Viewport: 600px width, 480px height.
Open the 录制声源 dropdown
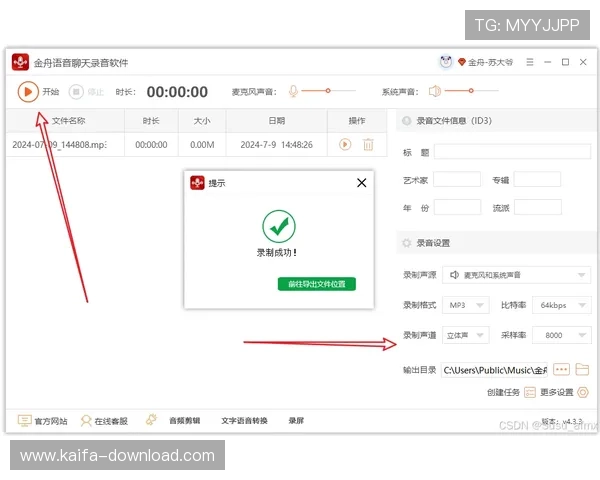(x=517, y=275)
